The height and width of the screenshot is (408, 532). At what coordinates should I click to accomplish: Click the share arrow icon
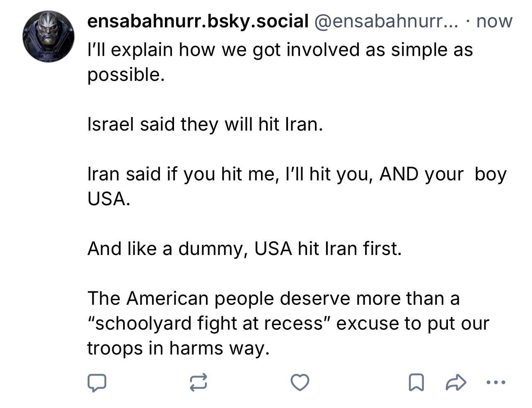point(456,382)
